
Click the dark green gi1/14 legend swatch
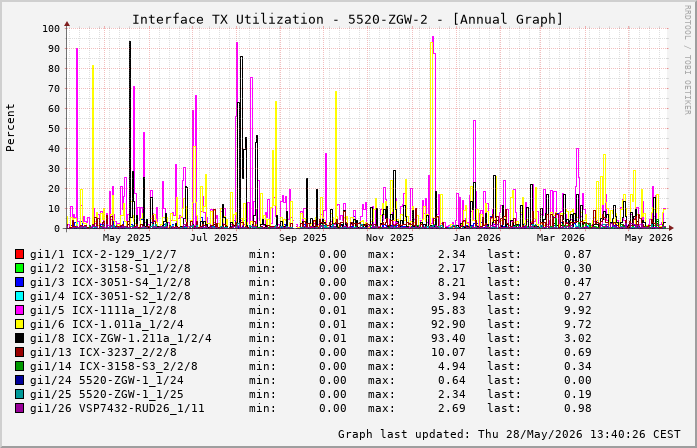[20, 366]
